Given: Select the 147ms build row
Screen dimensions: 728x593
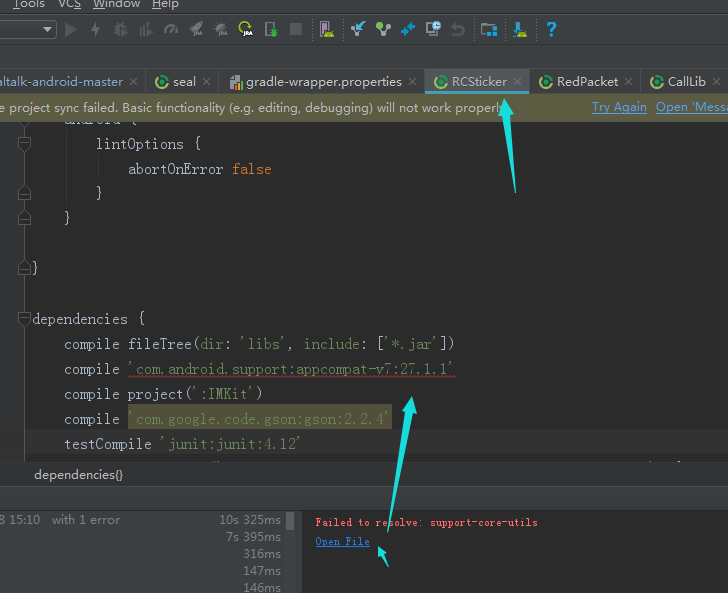Looking at the screenshot, I should click(141, 571).
